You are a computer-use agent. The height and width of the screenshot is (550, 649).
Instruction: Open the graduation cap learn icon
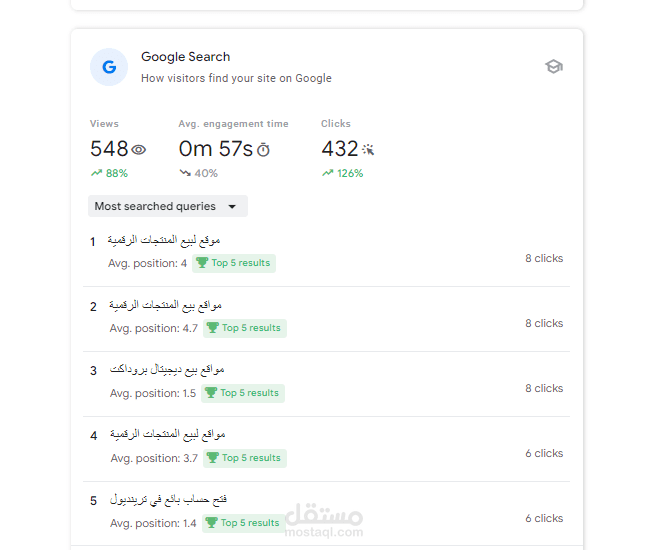point(553,67)
